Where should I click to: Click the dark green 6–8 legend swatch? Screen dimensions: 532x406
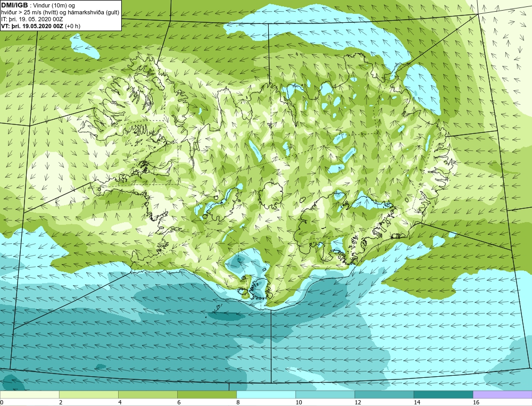(206, 394)
